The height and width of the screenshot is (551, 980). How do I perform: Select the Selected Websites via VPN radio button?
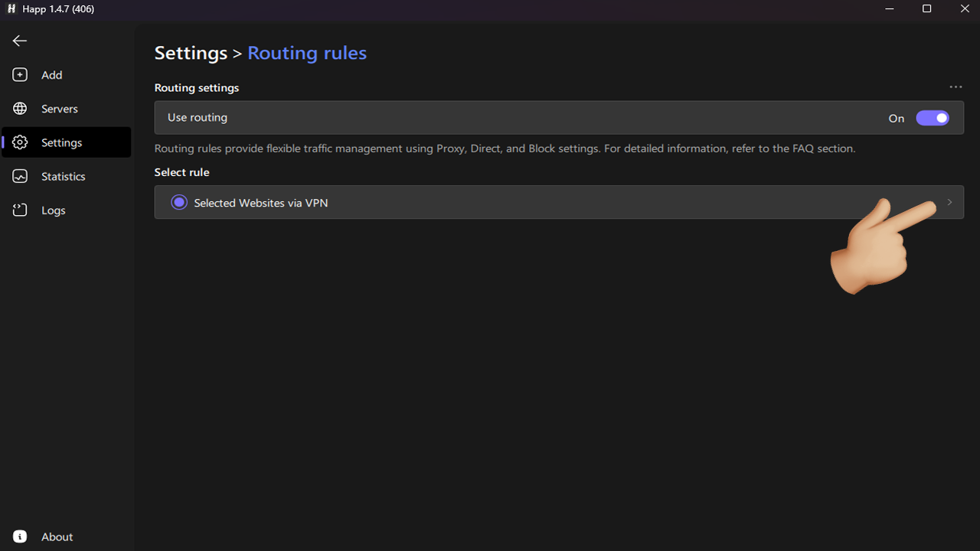point(179,203)
